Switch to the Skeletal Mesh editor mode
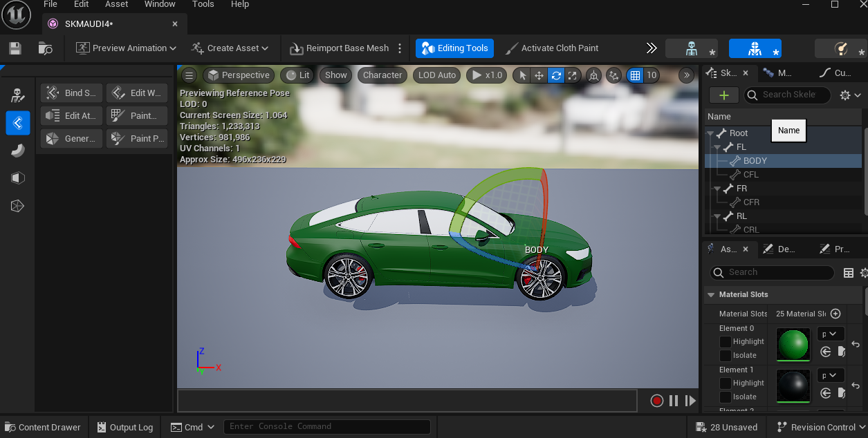Image resolution: width=868 pixels, height=438 pixels. (755, 48)
